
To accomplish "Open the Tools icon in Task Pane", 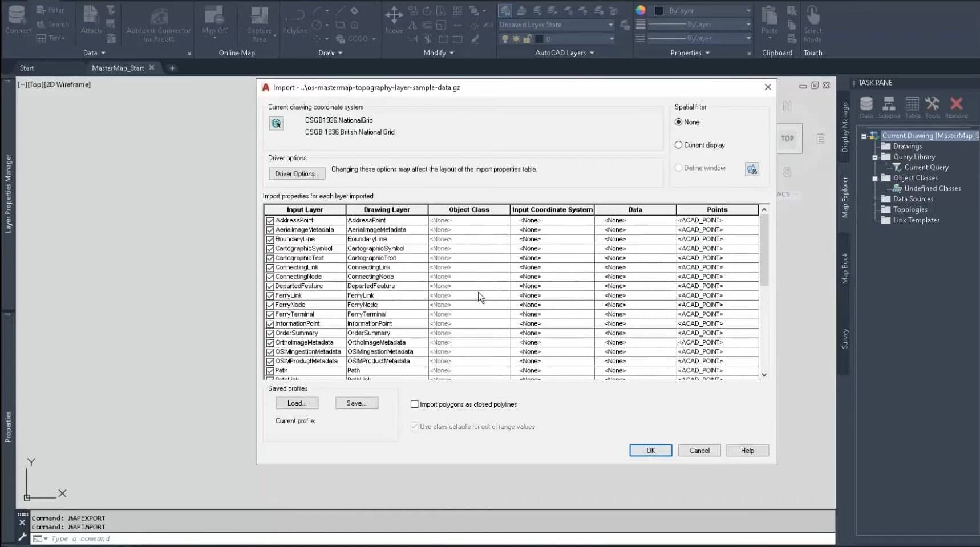I will click(x=932, y=106).
